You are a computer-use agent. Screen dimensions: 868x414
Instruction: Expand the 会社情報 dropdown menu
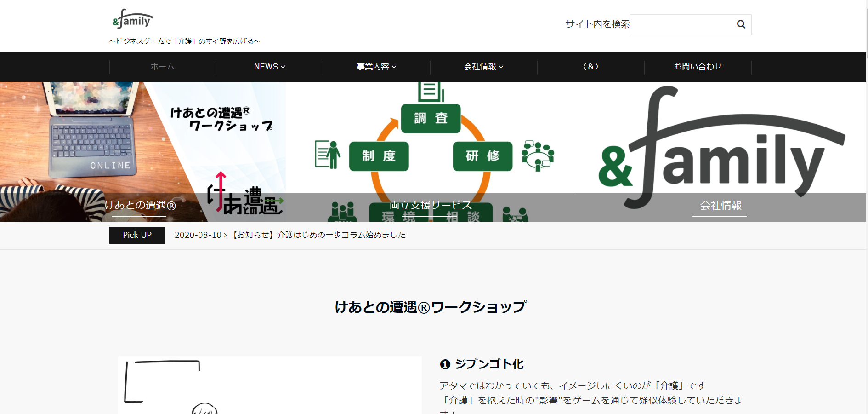pos(483,67)
